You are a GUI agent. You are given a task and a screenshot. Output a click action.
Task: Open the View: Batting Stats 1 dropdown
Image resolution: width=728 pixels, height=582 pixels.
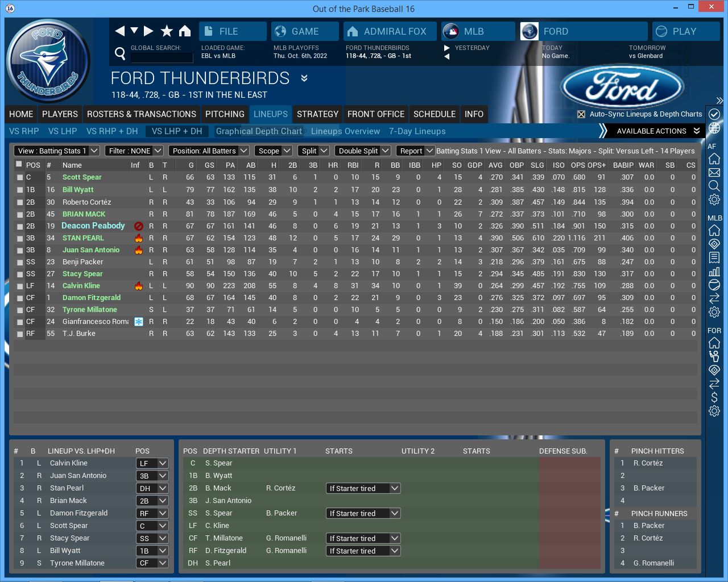(57, 151)
